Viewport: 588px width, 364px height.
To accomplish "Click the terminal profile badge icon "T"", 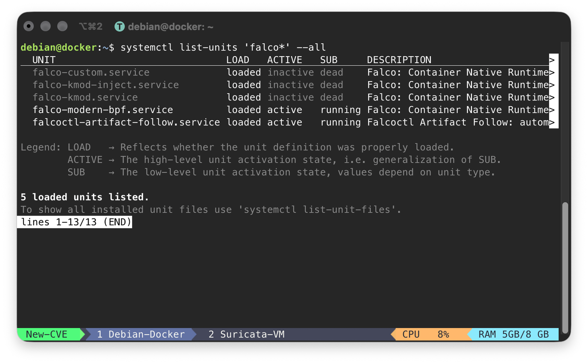I will [119, 26].
